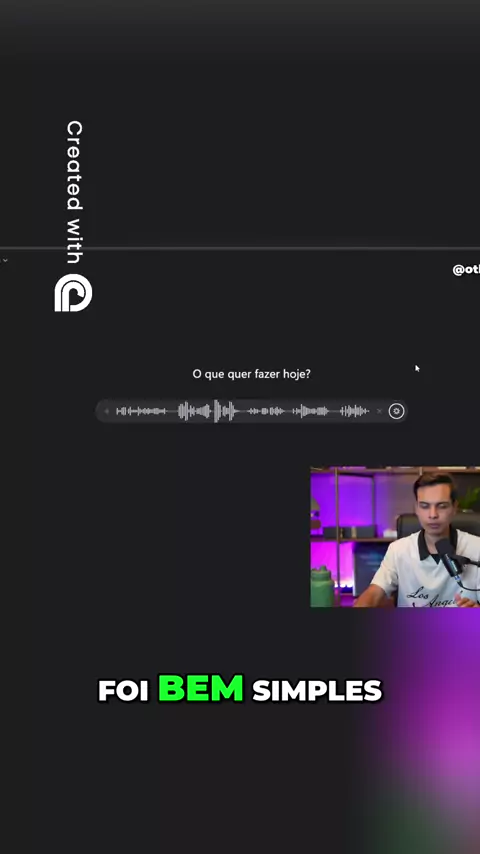The image size is (480, 854).
Task: Click the loudest peak of the audio waveform
Action: pyautogui.click(x=217, y=411)
